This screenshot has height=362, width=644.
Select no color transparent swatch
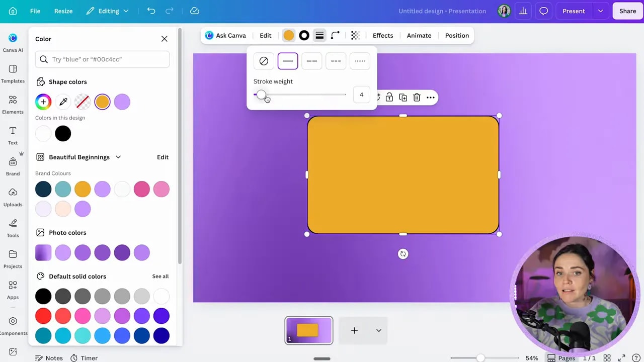pos(83,102)
